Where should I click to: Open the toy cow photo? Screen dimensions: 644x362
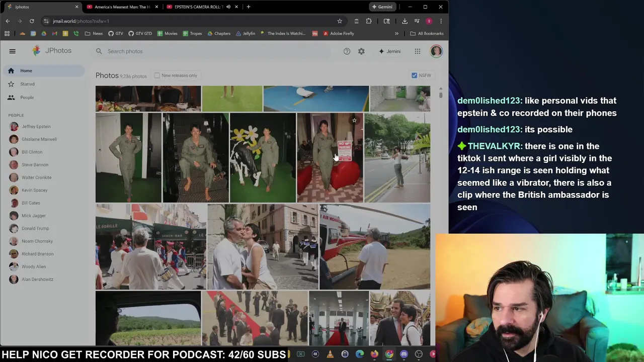[263, 157]
